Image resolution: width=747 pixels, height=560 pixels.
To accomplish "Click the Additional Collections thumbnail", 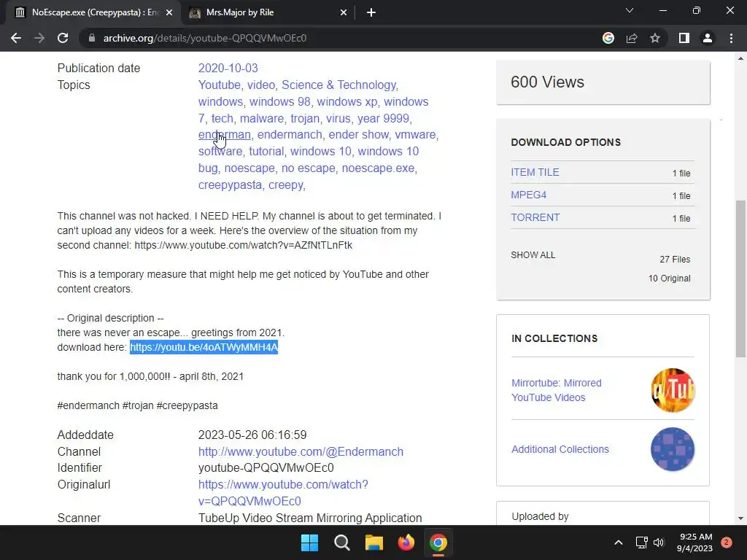I will point(673,449).
